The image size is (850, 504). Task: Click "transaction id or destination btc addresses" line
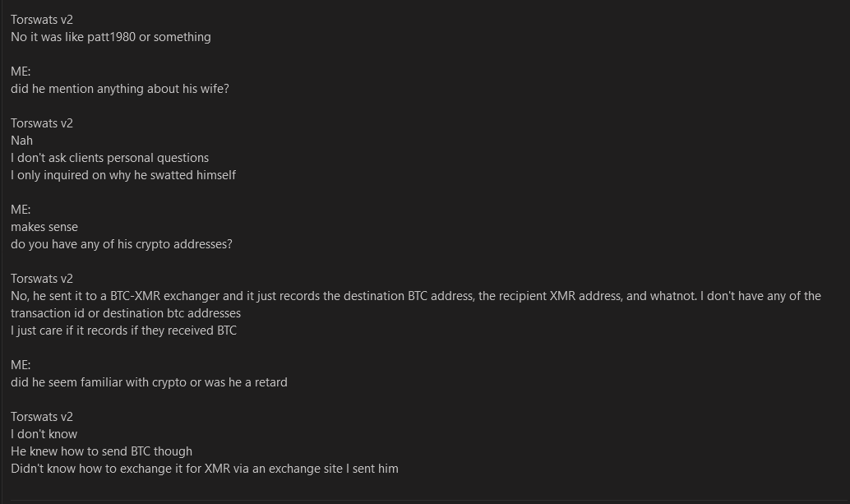pos(126,313)
